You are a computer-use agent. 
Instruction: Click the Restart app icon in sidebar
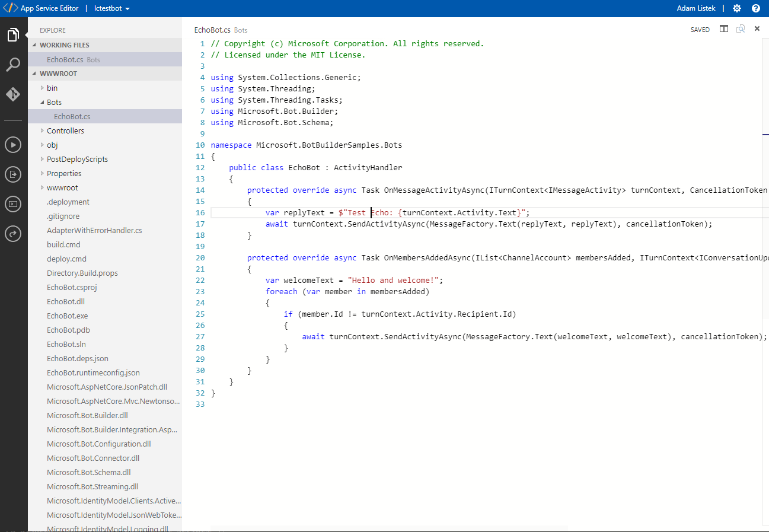click(13, 234)
